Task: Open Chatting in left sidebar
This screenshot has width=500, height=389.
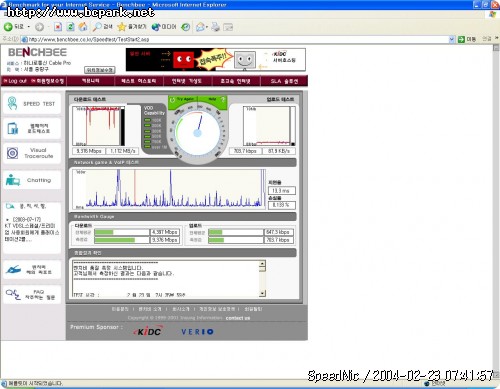Action: tap(32, 180)
